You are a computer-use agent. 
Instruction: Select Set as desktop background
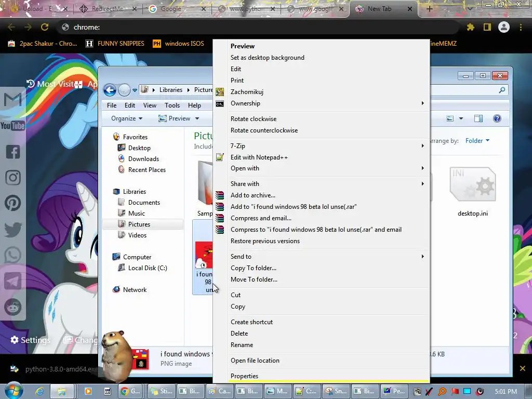[x=268, y=58]
